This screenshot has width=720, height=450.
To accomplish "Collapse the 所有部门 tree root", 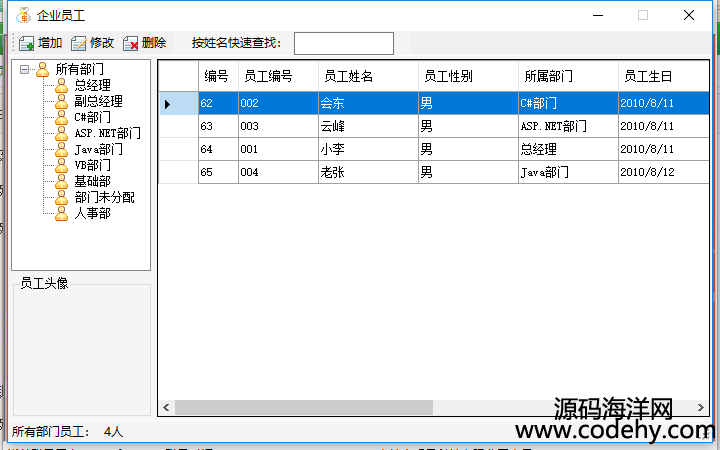I will [x=25, y=69].
